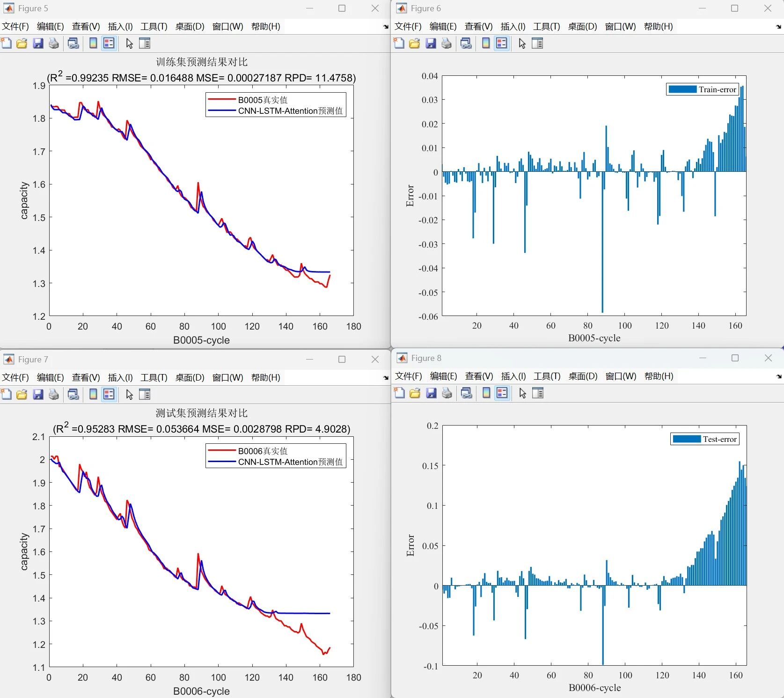Screen dimensions: 784x698
Task: Open the 桌面(D) menu in Figure 7
Action: tap(190, 377)
